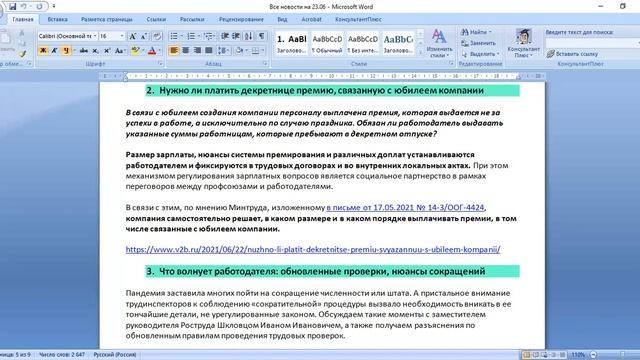Open Изменить стили (Change Styles)
This screenshot has width=640, height=360.
click(439, 43)
